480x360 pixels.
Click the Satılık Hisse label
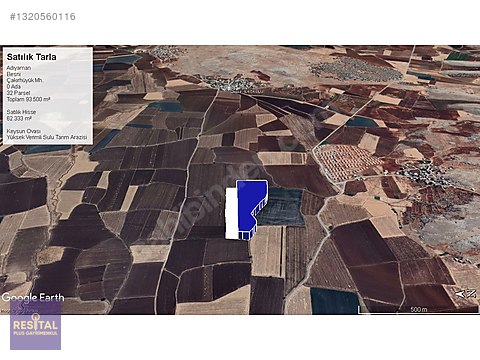tap(21, 112)
